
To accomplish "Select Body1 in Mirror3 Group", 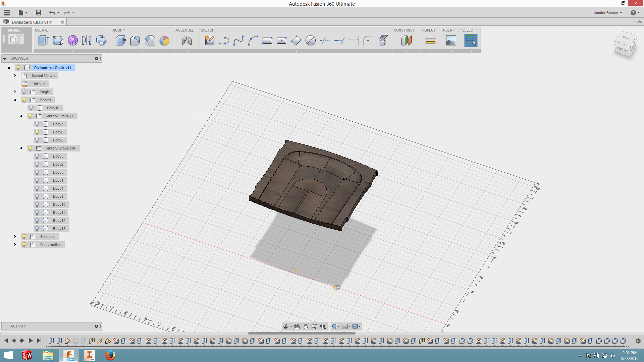I will point(58,180).
